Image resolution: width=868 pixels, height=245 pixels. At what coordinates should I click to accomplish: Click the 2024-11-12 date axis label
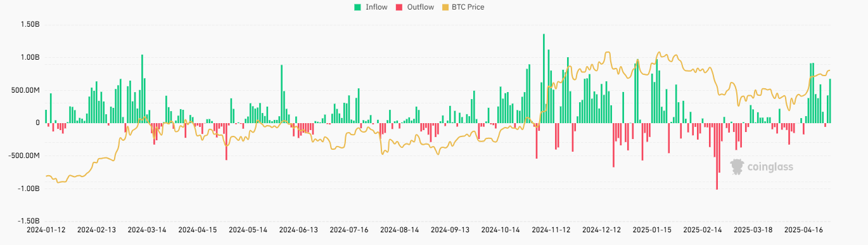551,230
